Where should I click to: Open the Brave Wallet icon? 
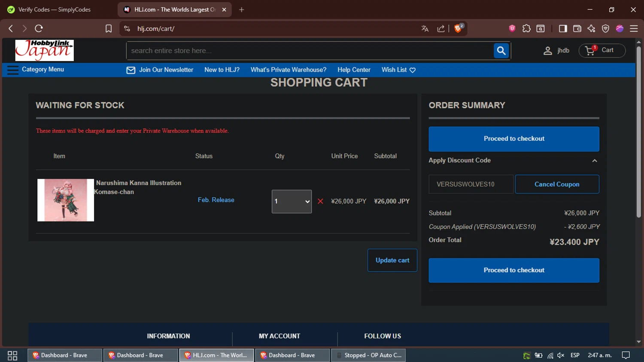click(x=577, y=28)
